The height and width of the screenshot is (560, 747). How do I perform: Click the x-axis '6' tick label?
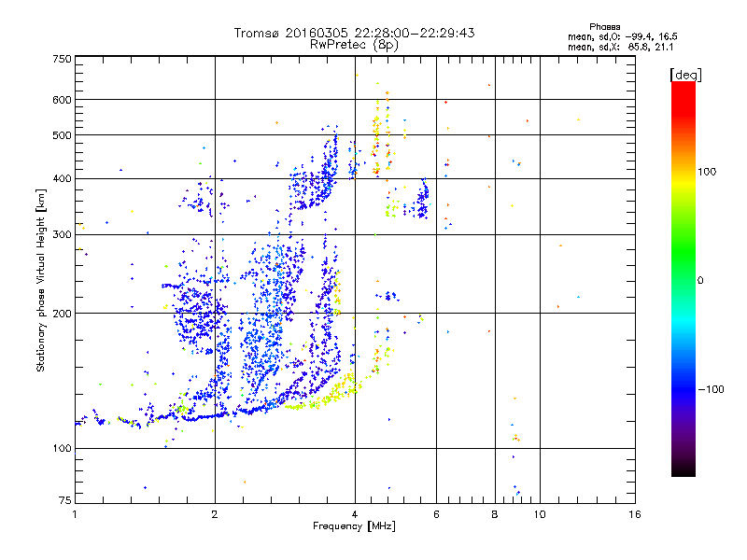pyautogui.click(x=436, y=514)
